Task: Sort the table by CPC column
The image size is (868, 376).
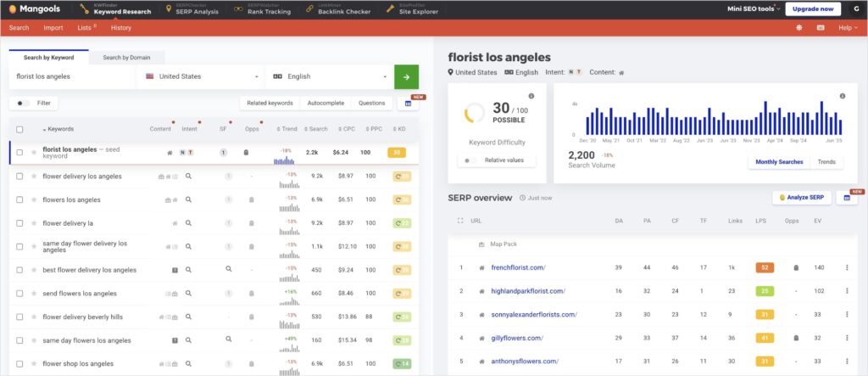Action: tap(347, 129)
